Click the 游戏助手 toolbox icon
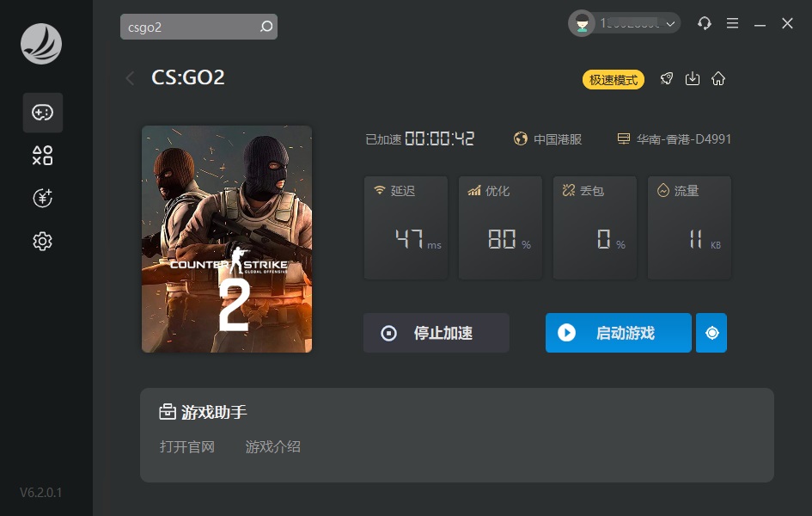 click(168, 412)
